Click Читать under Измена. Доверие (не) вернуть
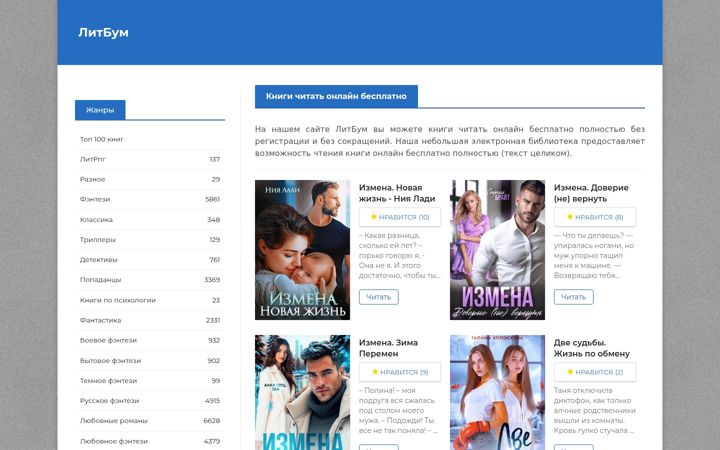The height and width of the screenshot is (450, 720). pos(574,297)
